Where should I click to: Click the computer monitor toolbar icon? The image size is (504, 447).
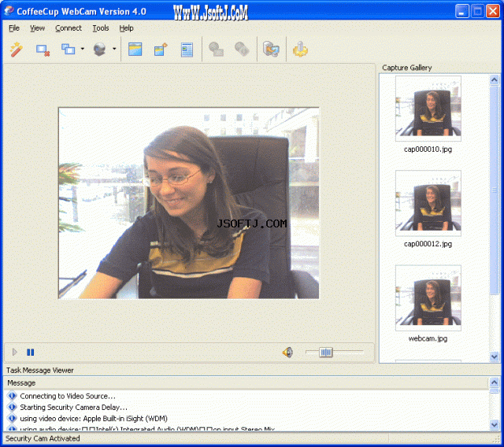[271, 49]
